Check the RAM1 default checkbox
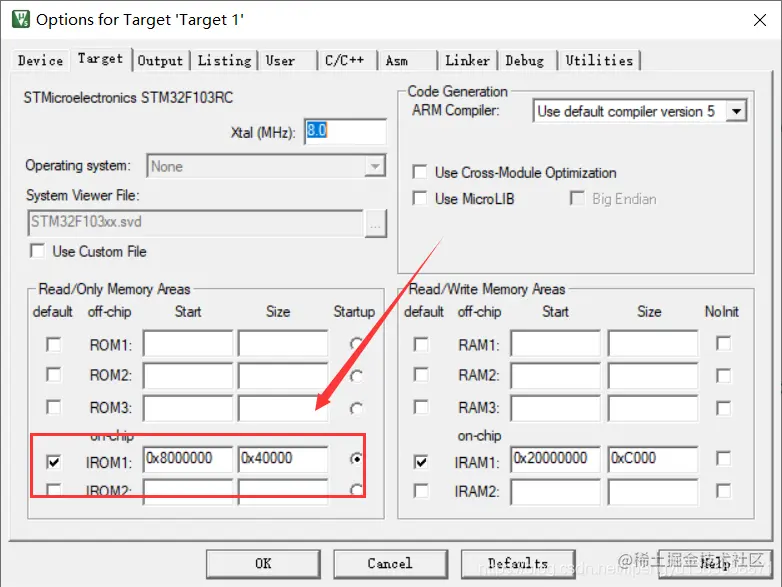This screenshot has height=587, width=782. pyautogui.click(x=421, y=345)
